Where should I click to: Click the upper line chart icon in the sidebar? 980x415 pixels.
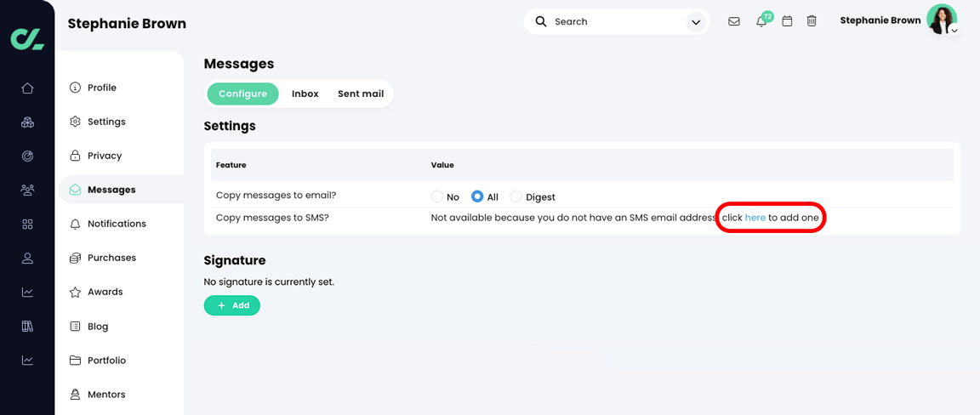coord(27,292)
